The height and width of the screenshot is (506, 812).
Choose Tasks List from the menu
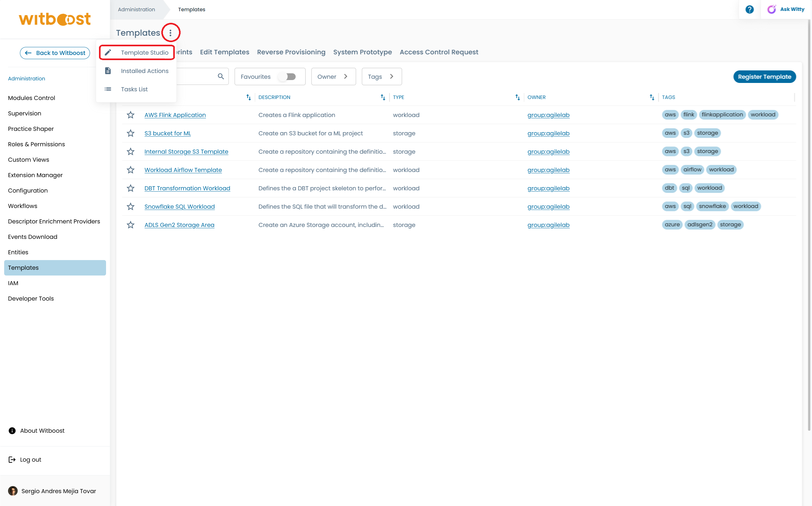(x=136, y=89)
